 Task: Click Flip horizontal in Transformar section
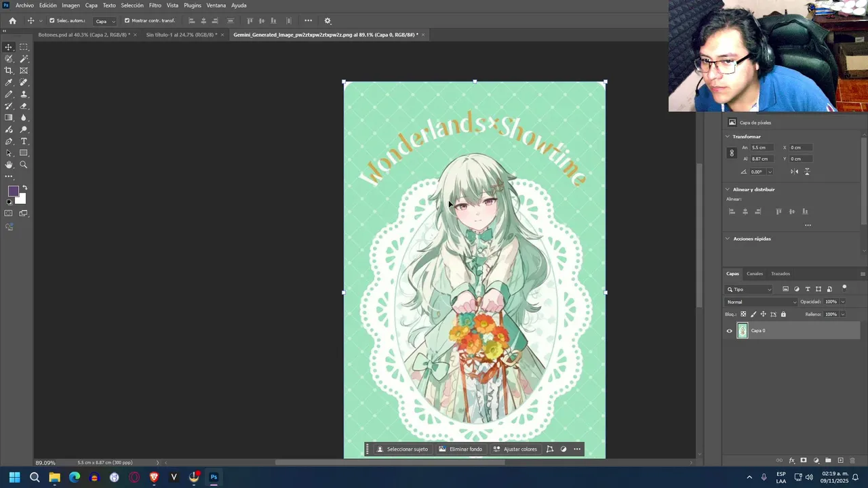click(x=794, y=171)
